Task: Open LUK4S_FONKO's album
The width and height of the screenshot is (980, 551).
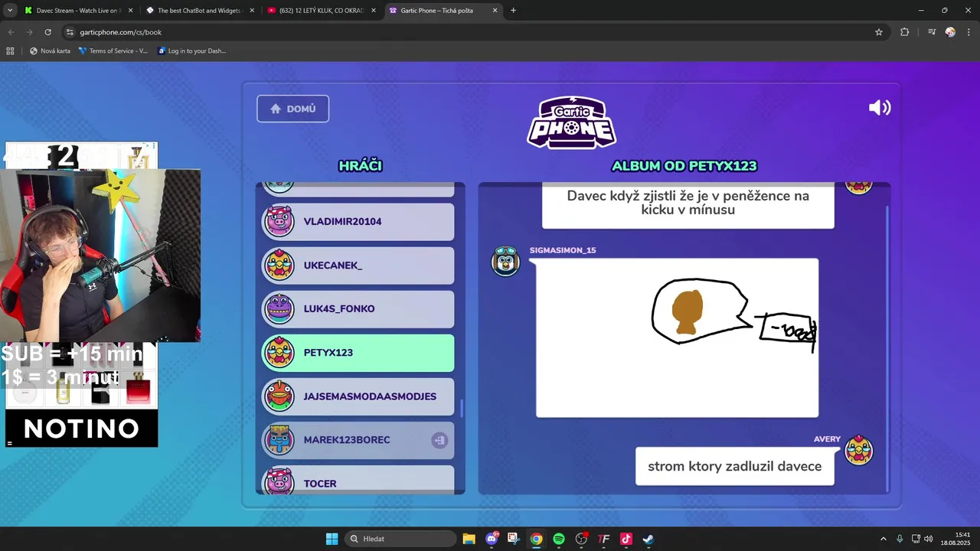Action: point(358,309)
